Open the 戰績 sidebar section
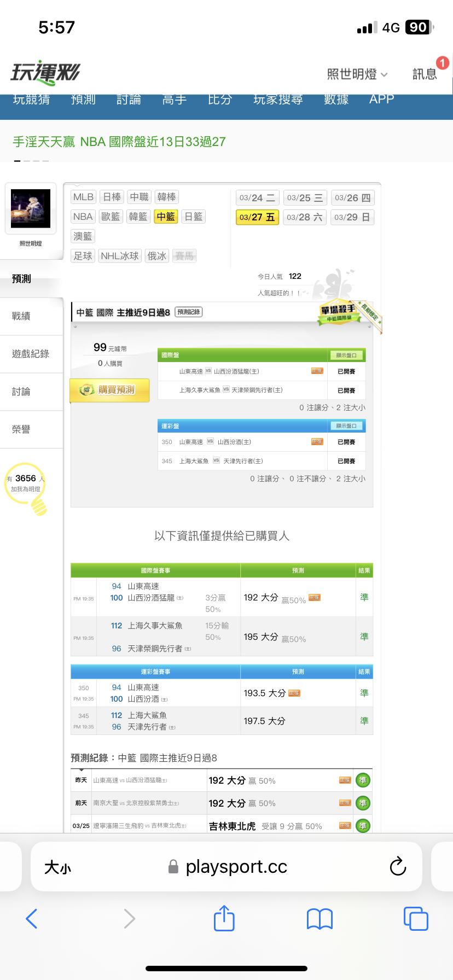The image size is (453, 980). (32, 316)
